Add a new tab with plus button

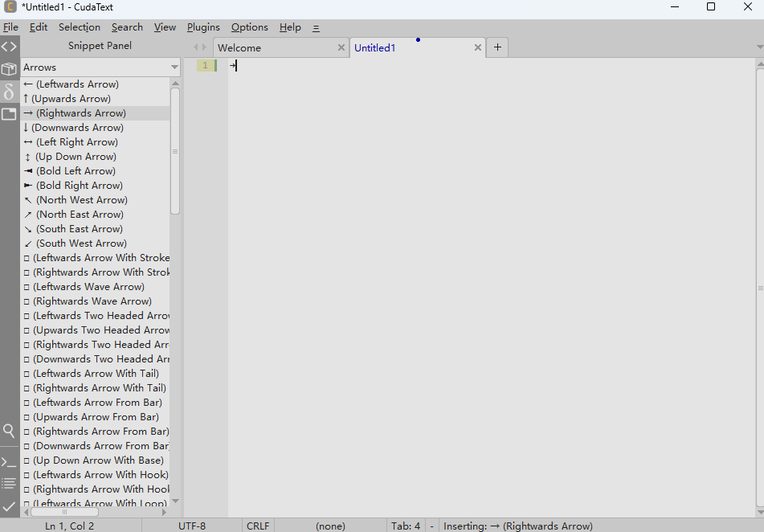pyautogui.click(x=497, y=47)
